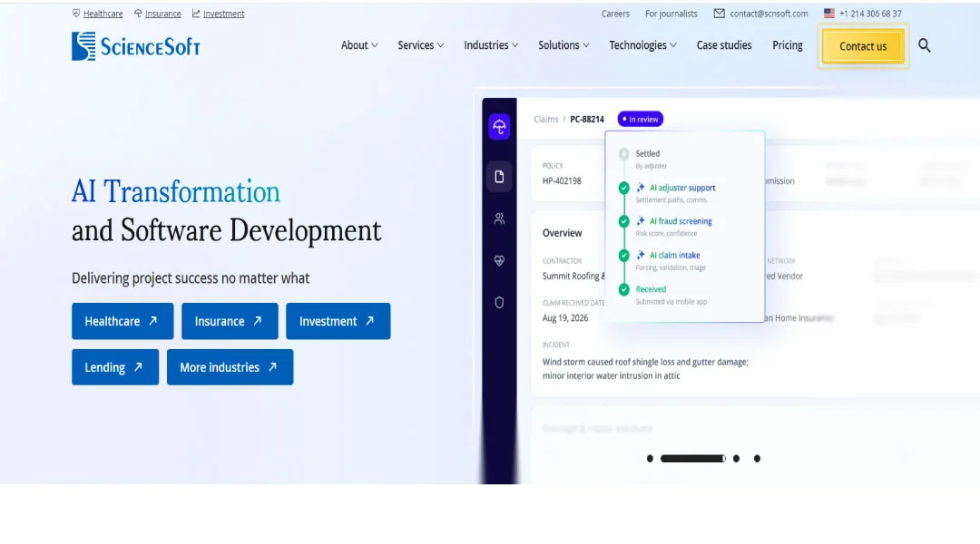Click the Investment hero button
Image resolution: width=980 pixels, height=544 pixels.
pyautogui.click(x=338, y=321)
